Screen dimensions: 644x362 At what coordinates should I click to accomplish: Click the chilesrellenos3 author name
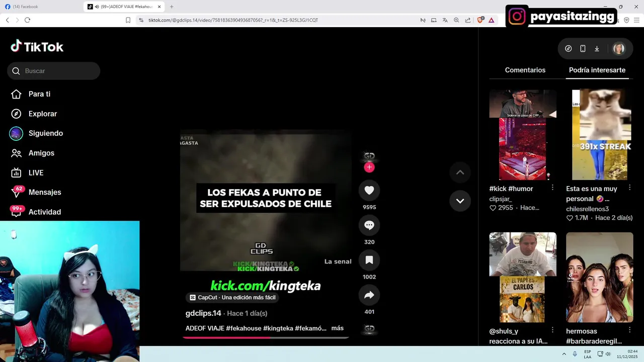587,209
